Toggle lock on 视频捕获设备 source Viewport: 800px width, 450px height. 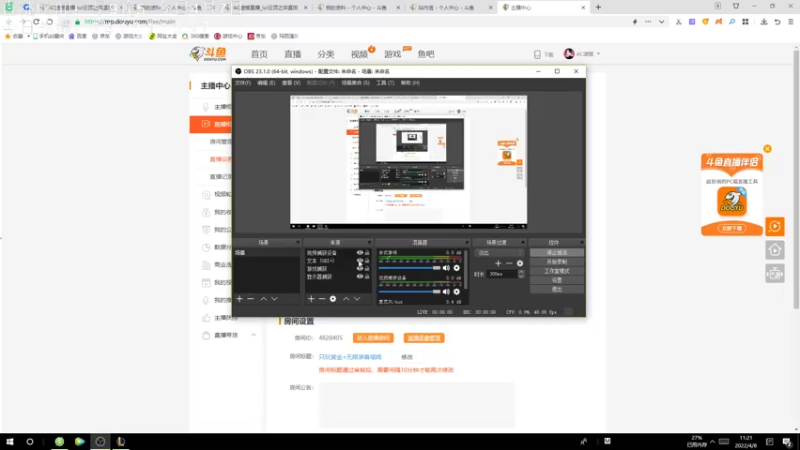tap(367, 253)
